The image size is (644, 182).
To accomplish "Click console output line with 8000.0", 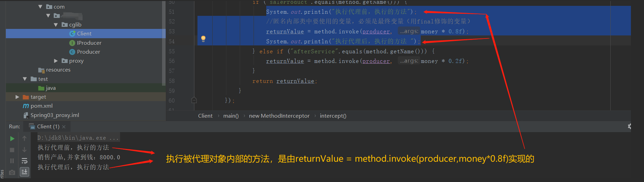I will [79, 157].
